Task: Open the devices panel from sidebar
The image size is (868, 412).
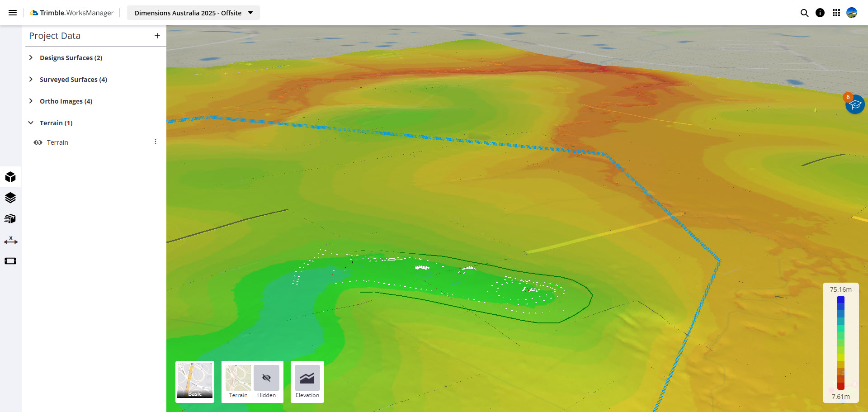Action: (10, 261)
